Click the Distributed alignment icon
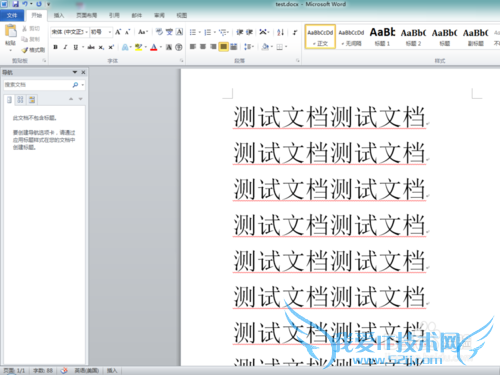Viewport: 500px width, 375px height. point(234,47)
